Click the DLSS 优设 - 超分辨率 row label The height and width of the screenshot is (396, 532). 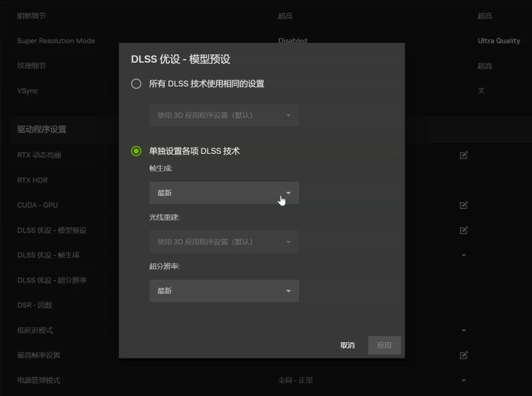(52, 280)
